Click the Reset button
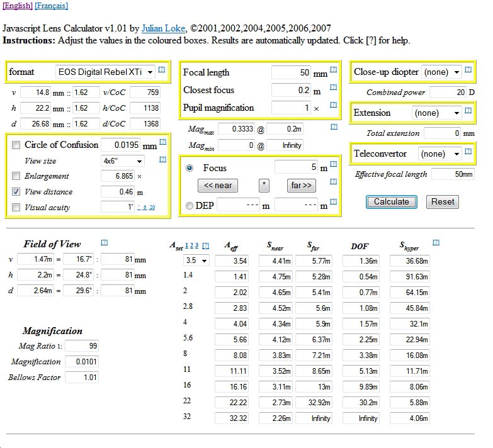The width and height of the screenshot is (493, 448). pyautogui.click(x=443, y=202)
